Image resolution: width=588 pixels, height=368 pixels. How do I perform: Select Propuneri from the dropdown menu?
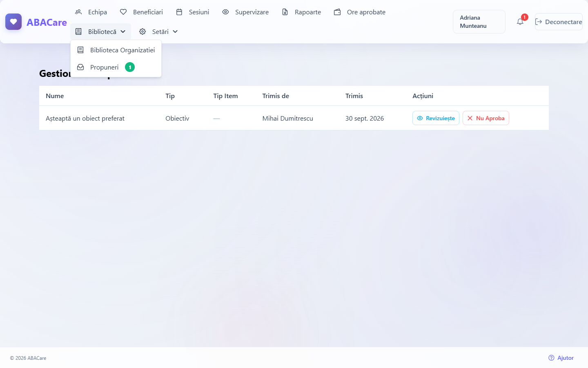coord(116,67)
